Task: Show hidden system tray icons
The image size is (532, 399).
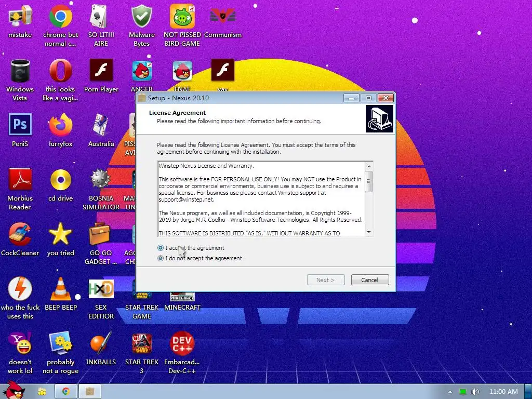Action: tap(450, 392)
